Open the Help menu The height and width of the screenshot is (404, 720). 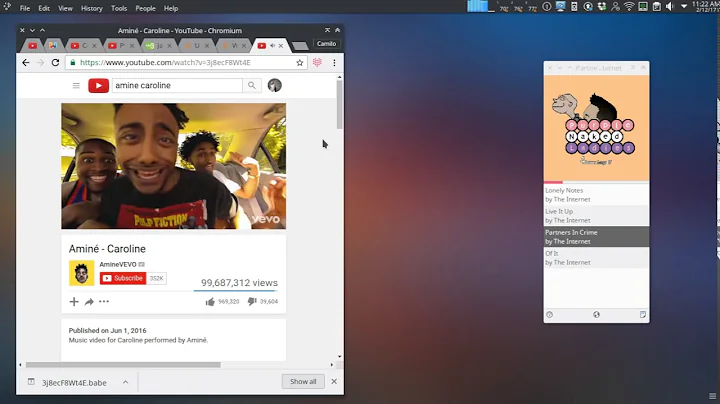(x=171, y=8)
